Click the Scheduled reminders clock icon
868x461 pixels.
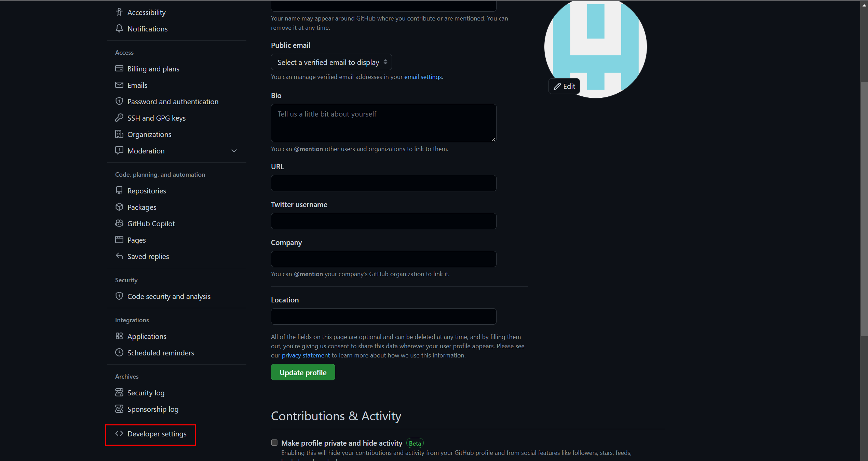click(119, 353)
